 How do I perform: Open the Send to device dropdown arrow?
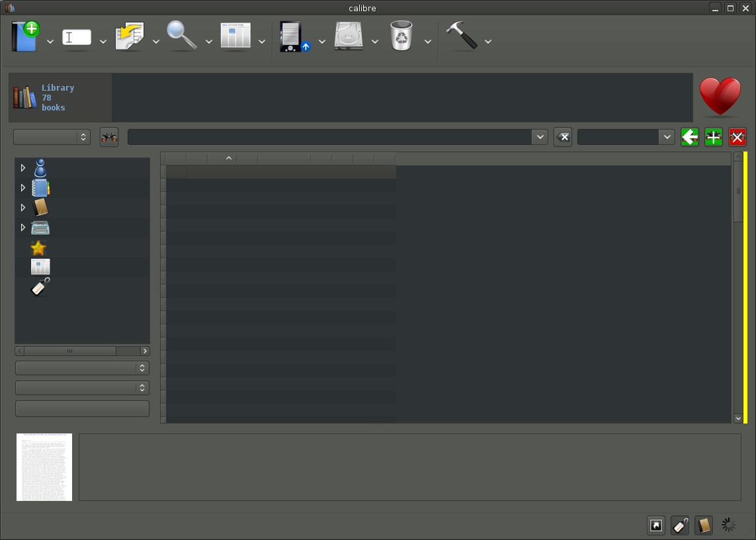[322, 42]
